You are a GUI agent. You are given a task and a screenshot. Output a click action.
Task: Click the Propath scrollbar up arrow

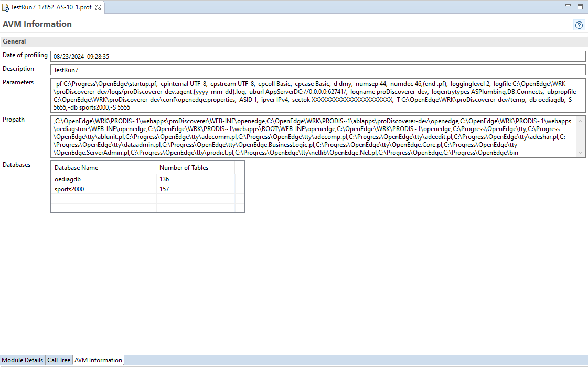(581, 122)
